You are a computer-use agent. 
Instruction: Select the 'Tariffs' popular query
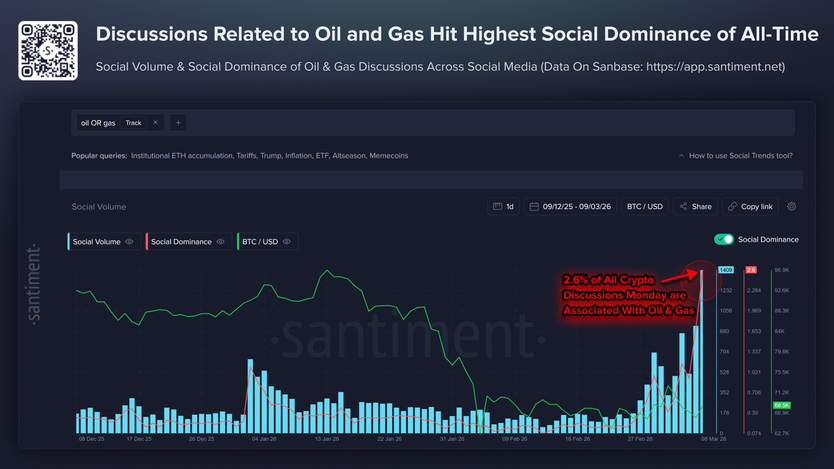tap(252, 156)
